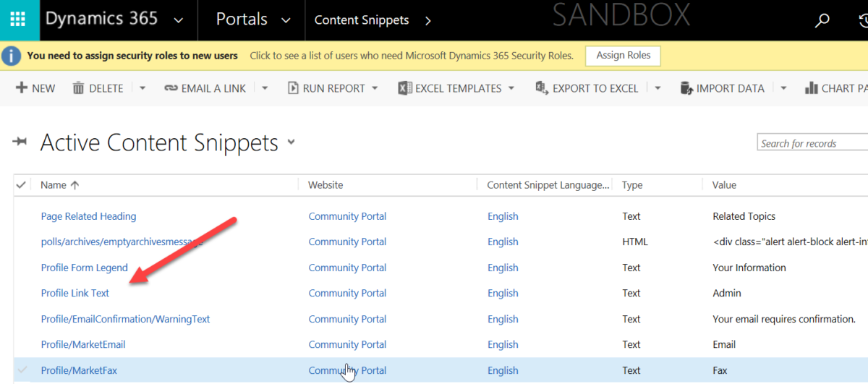Click the 'Your Information' value cell

pos(749,268)
